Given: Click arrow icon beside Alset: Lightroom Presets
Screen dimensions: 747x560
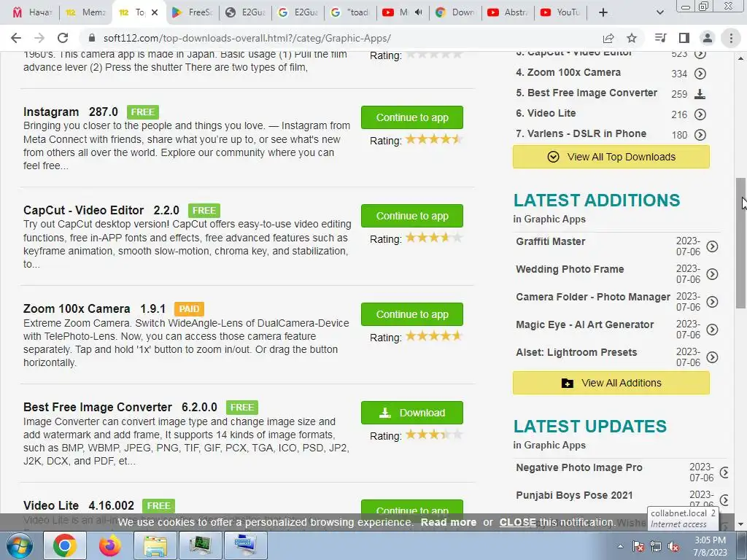Looking at the screenshot, I should (712, 357).
